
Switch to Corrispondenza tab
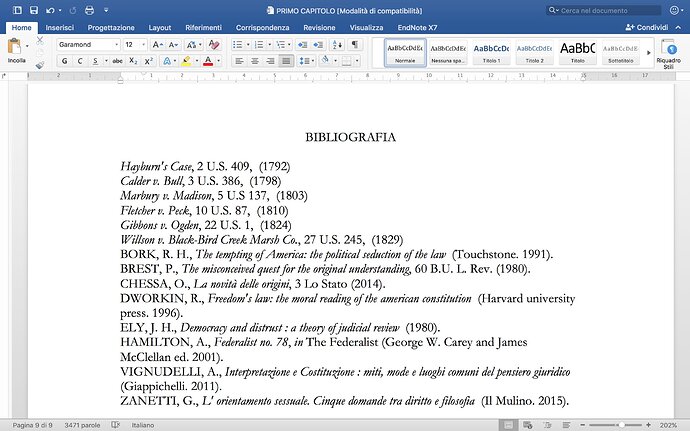[263, 27]
